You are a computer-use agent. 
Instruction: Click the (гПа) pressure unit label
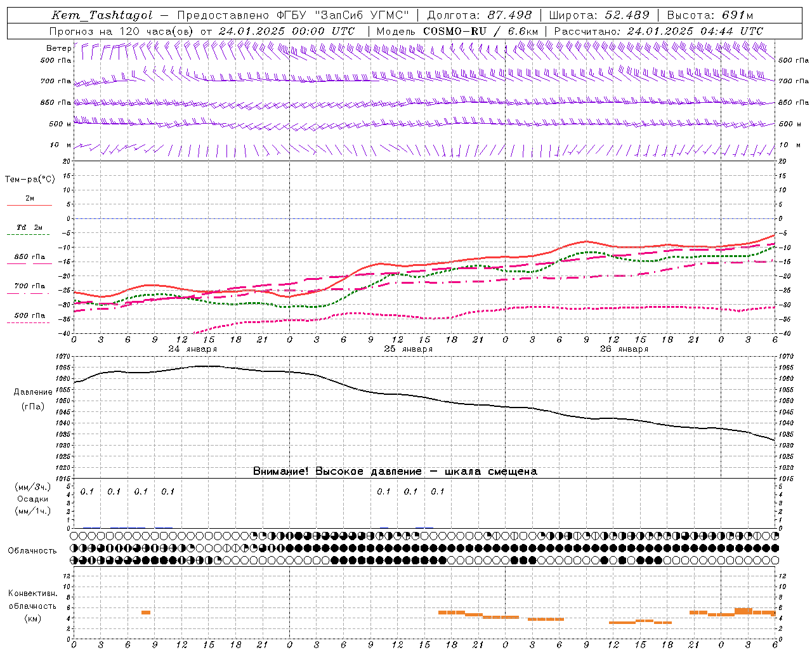pyautogui.click(x=33, y=406)
